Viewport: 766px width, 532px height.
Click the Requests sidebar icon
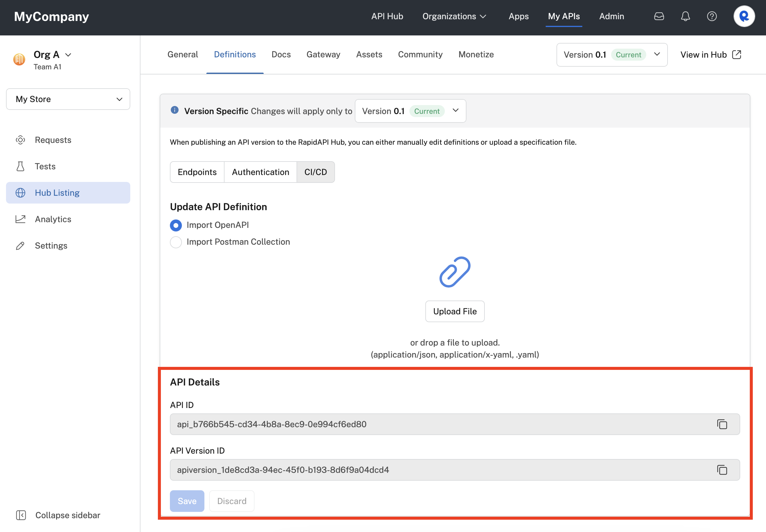[20, 140]
